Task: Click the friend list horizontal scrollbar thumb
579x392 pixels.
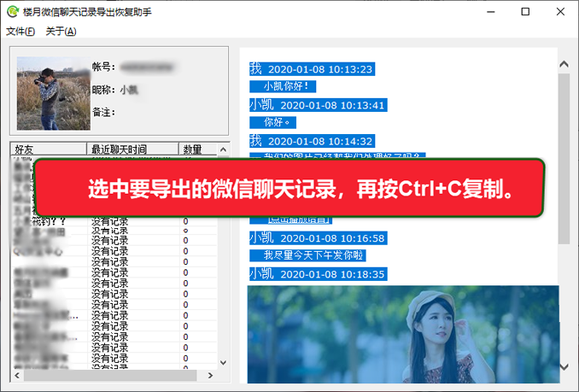Action: (x=110, y=376)
